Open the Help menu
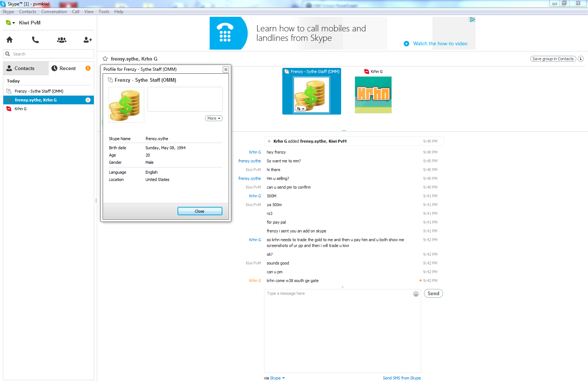The height and width of the screenshot is (382, 588). tap(119, 12)
